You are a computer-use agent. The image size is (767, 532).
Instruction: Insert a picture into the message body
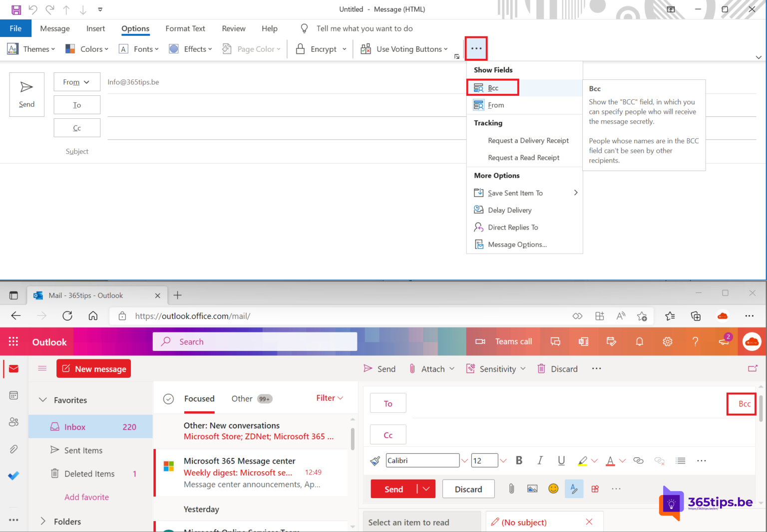pyautogui.click(x=532, y=489)
